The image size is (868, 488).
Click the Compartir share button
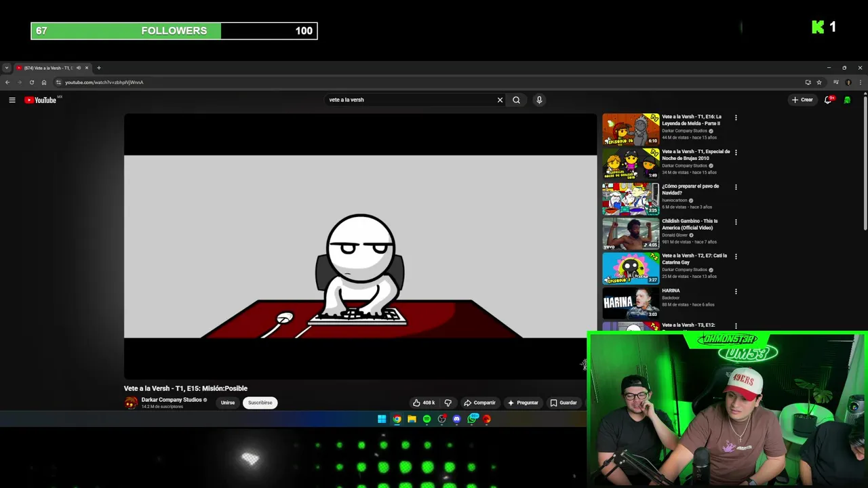(x=479, y=403)
